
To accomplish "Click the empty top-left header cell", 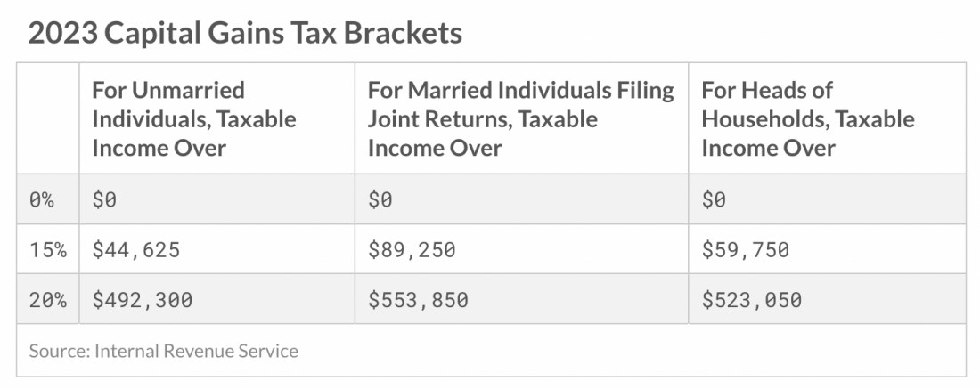I will click(x=48, y=118).
